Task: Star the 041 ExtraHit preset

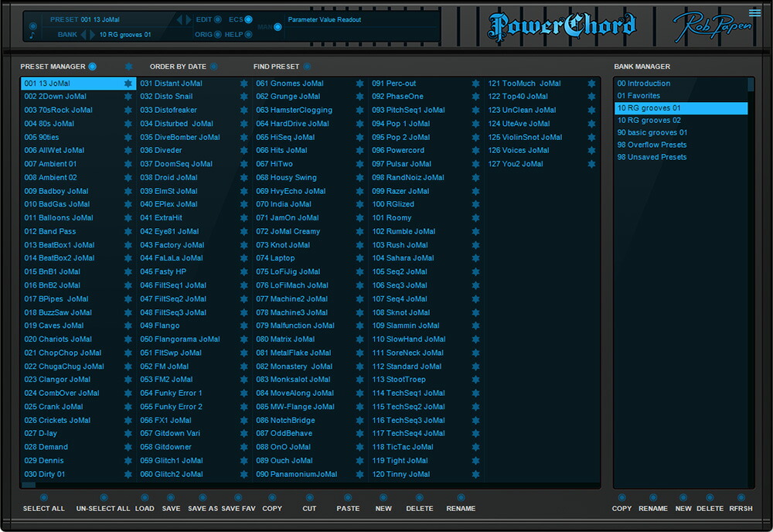Action: [244, 218]
